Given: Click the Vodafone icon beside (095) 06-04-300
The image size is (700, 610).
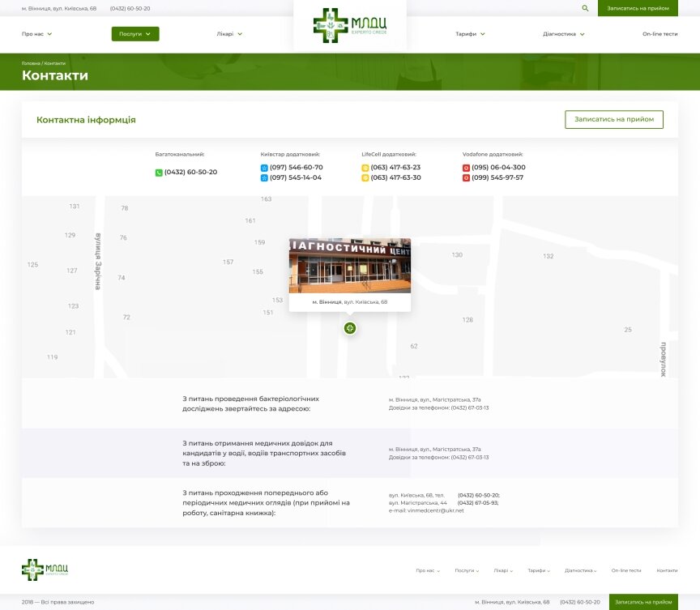Looking at the screenshot, I should [x=466, y=168].
